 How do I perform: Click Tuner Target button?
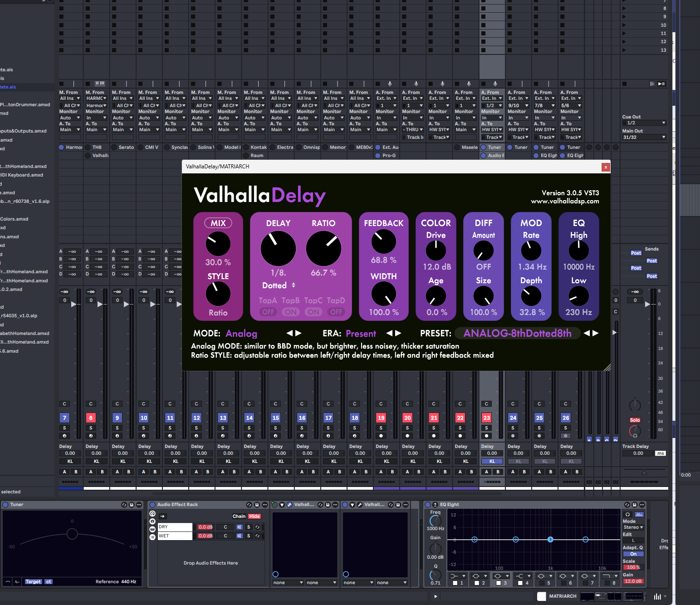click(x=33, y=582)
